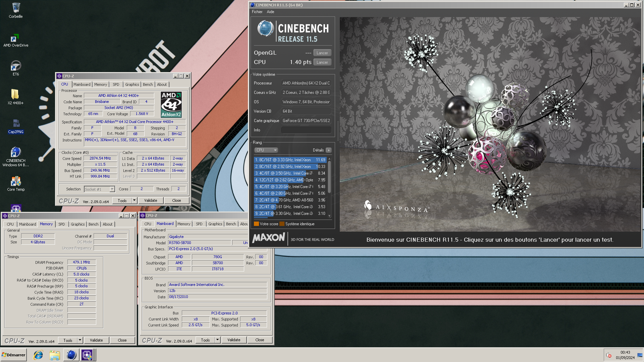Click the Rang list scrollbar
The height and width of the screenshot is (362, 644).
point(329,177)
